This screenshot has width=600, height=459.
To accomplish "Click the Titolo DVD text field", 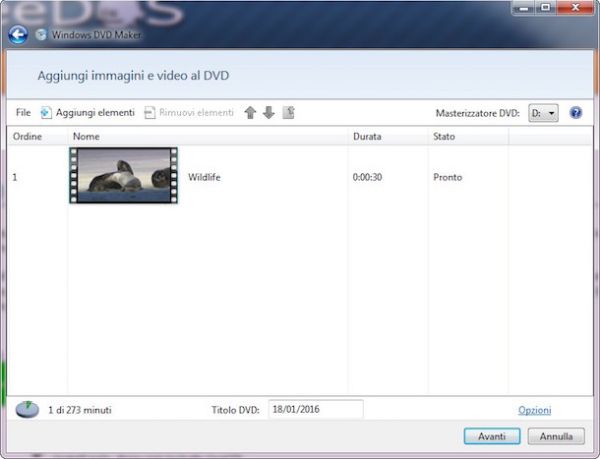I will 315,409.
